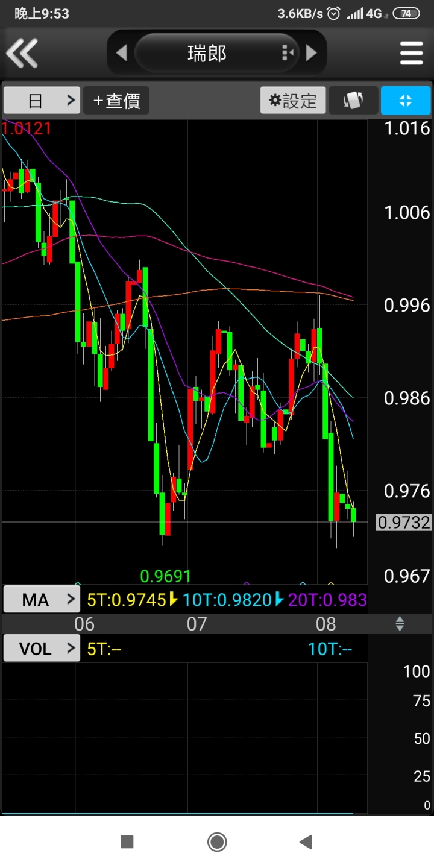Go back with the double-chevron icon
The height and width of the screenshot is (868, 434).
click(x=22, y=53)
